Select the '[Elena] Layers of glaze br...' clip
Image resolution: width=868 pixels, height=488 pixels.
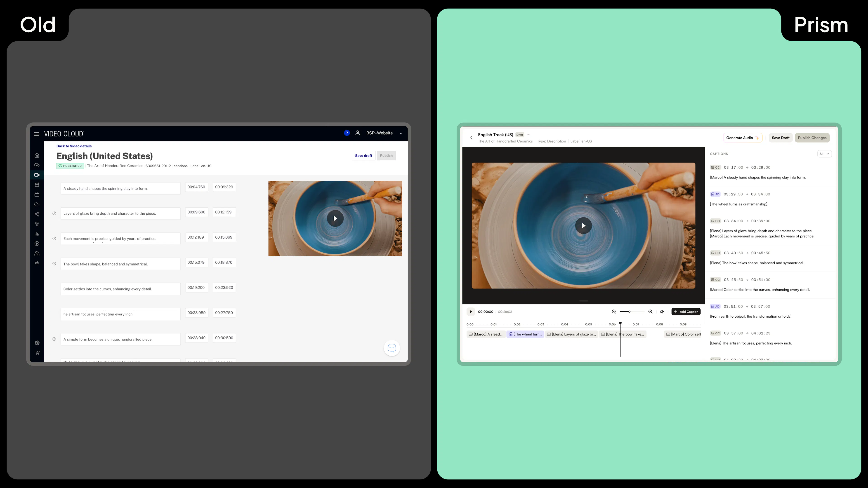click(571, 334)
